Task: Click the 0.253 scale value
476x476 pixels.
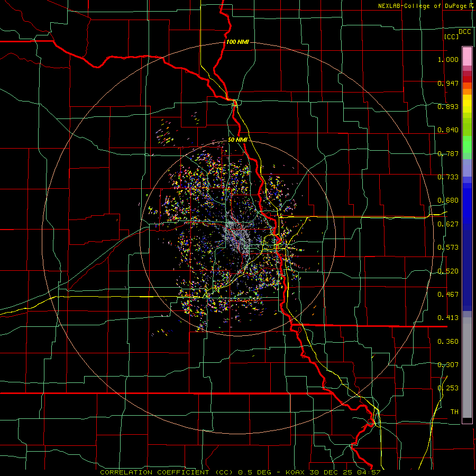Action: coord(448,388)
